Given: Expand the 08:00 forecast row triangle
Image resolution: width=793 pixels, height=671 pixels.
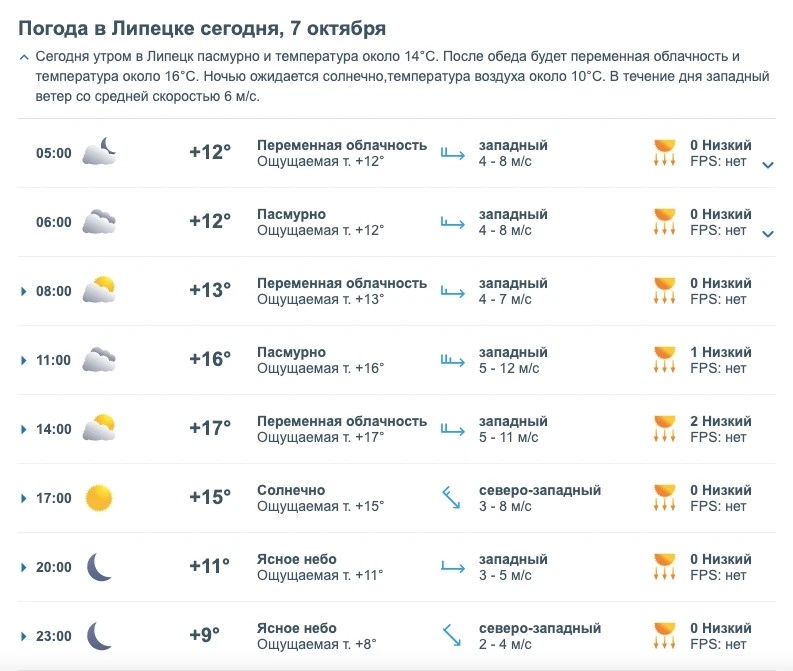Looking at the screenshot, I should 23,291.
